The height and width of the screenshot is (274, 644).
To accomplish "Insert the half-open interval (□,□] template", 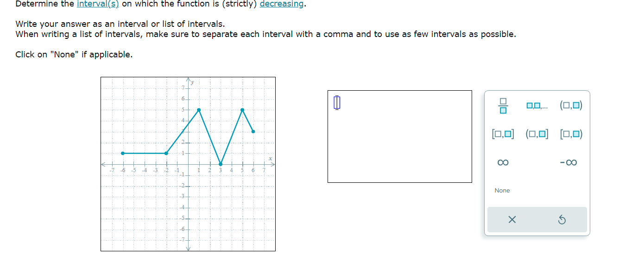I will pos(537,134).
